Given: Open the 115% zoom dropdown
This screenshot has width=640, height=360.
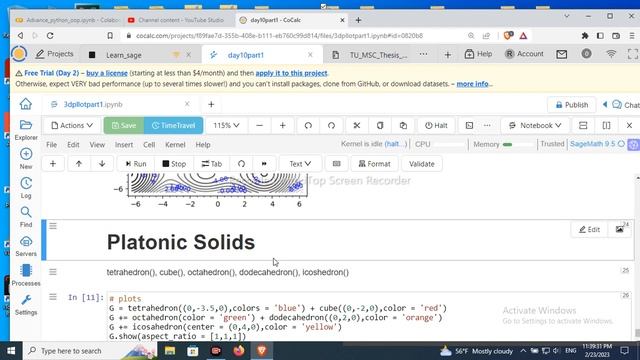Looking at the screenshot, I should tap(226, 125).
